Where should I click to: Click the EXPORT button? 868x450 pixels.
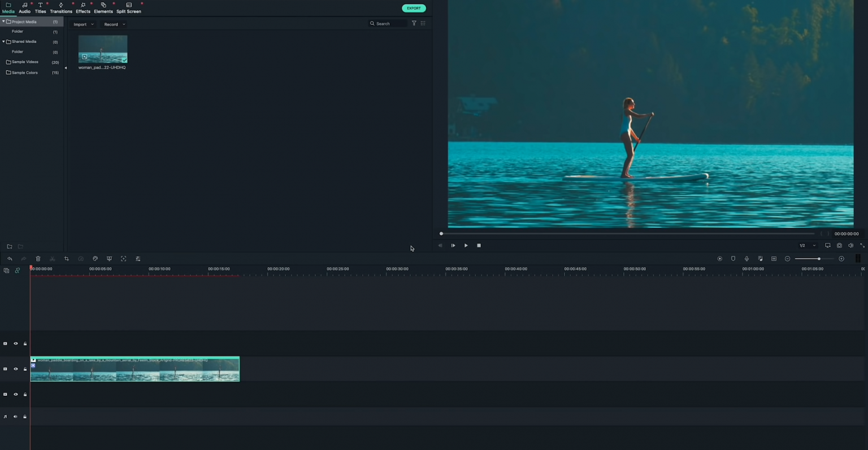coord(414,8)
